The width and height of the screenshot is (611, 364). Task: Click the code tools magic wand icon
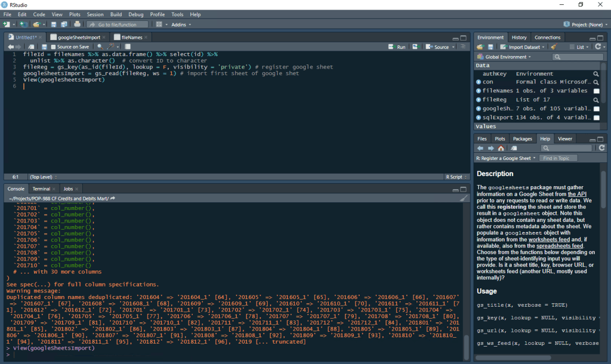click(112, 47)
